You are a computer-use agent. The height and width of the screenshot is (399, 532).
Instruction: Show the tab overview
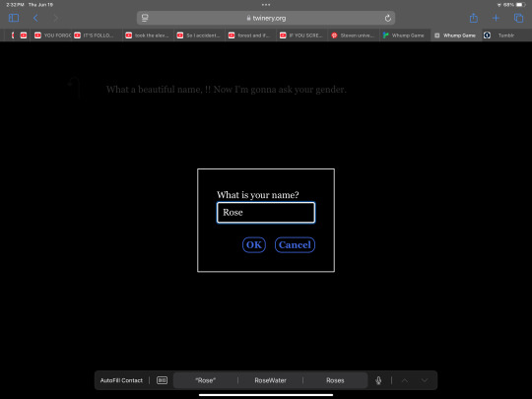[518, 18]
